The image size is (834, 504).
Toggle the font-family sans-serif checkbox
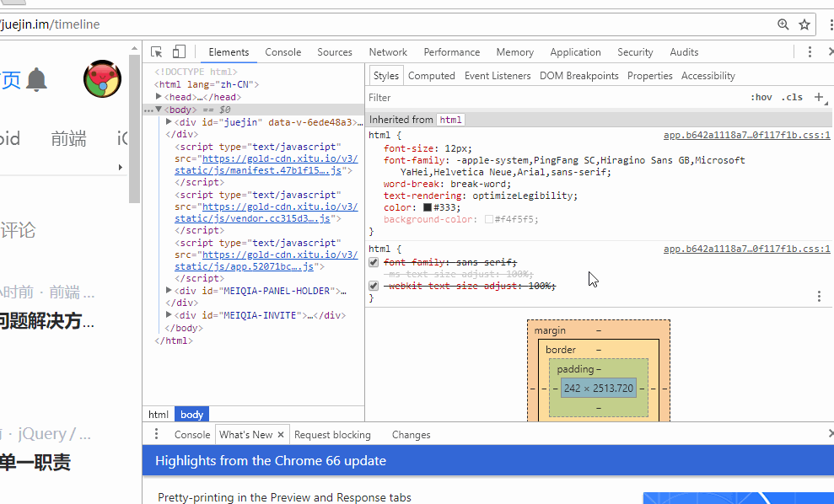tap(374, 262)
